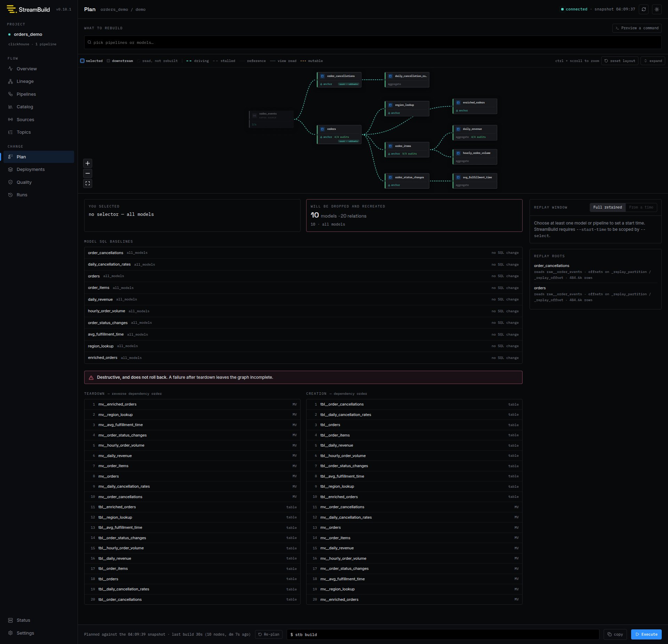The height and width of the screenshot is (644, 668).
Task: Select Full retained replay window
Action: coord(607,207)
